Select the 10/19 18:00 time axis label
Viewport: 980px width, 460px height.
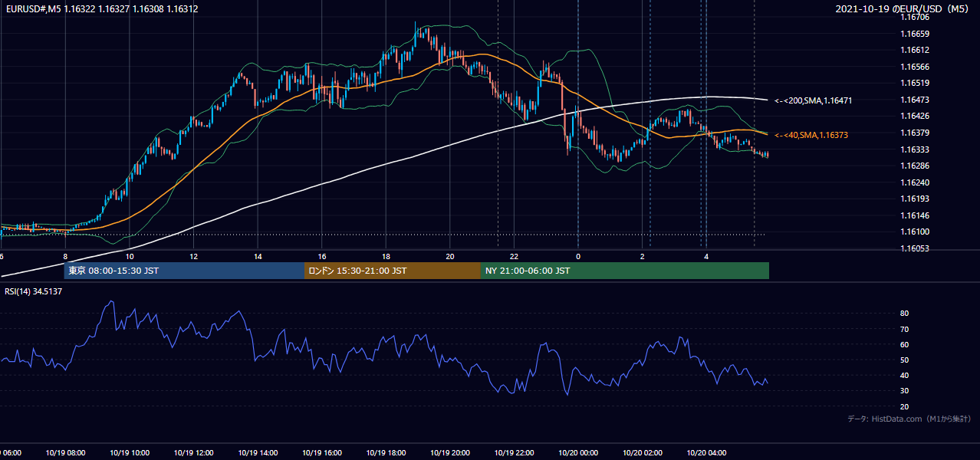click(x=386, y=453)
